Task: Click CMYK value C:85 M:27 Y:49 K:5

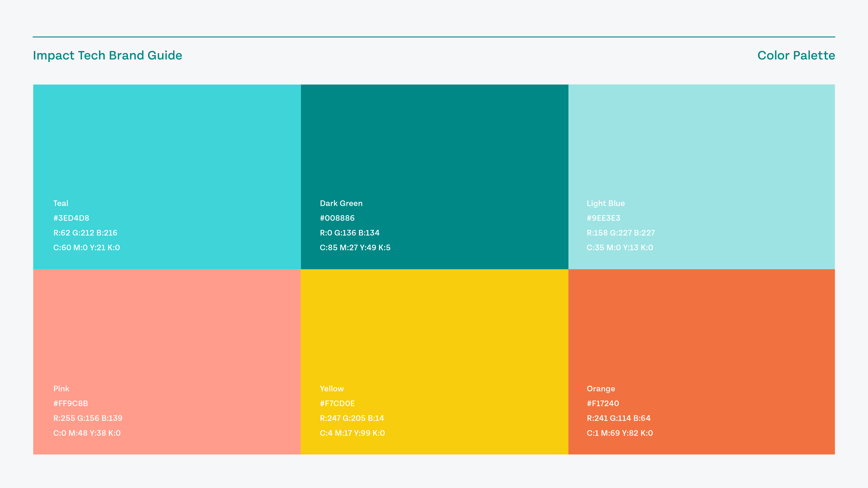Action: pyautogui.click(x=355, y=248)
